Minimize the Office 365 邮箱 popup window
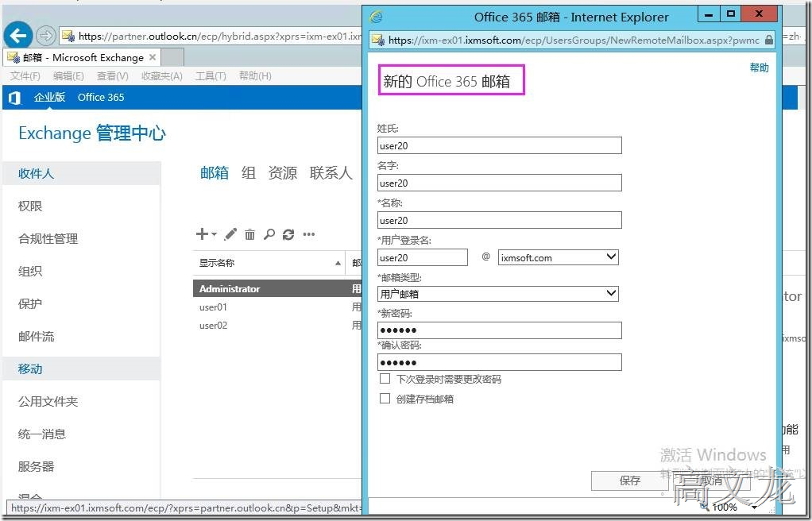The width and height of the screenshot is (812, 521). (x=709, y=14)
